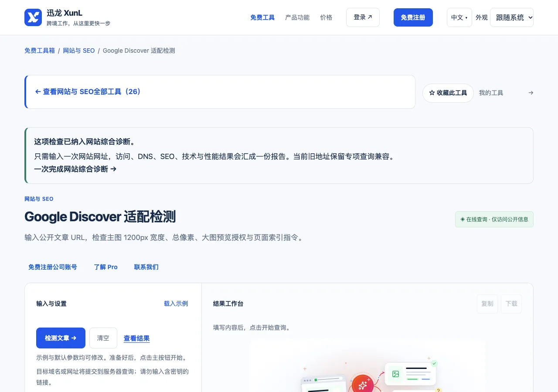Click the 复制 button
This screenshot has height=392, width=558.
click(x=487, y=304)
